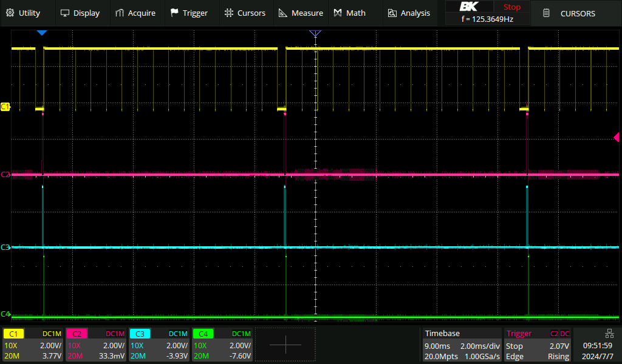The height and width of the screenshot is (364, 622).
Task: Open the Timebase settings box
Action: pyautogui.click(x=462, y=345)
